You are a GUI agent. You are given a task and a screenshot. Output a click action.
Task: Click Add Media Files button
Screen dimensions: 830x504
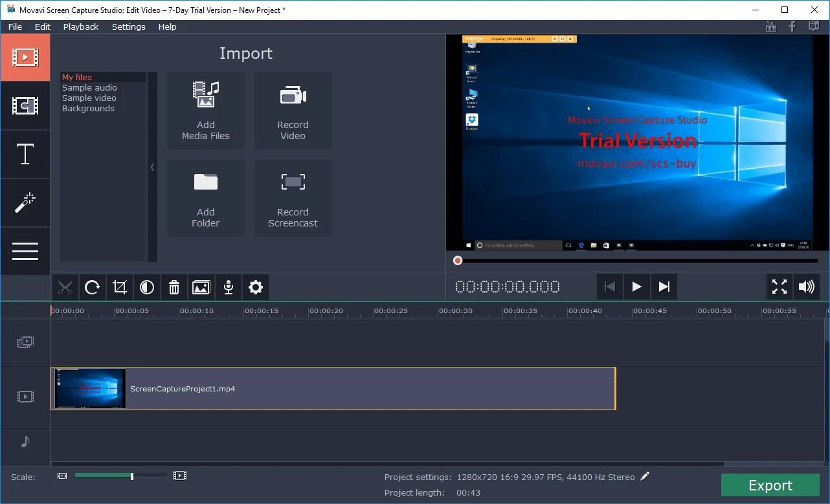(206, 111)
